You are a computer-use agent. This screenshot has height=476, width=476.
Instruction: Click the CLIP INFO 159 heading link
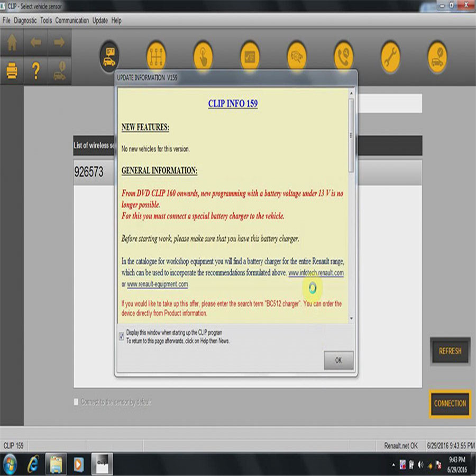click(233, 104)
